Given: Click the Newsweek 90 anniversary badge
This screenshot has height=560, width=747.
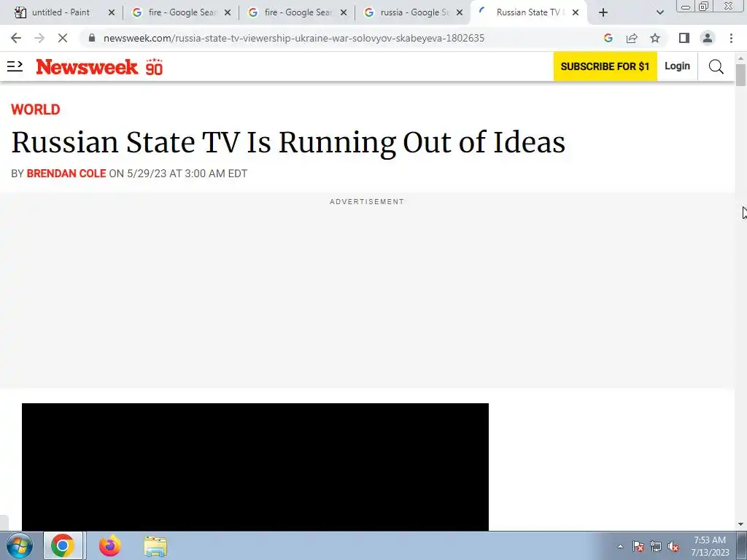Looking at the screenshot, I should (x=154, y=66).
